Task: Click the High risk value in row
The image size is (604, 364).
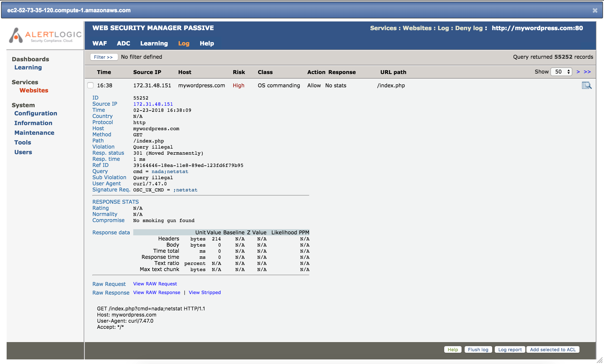Action: click(x=238, y=86)
